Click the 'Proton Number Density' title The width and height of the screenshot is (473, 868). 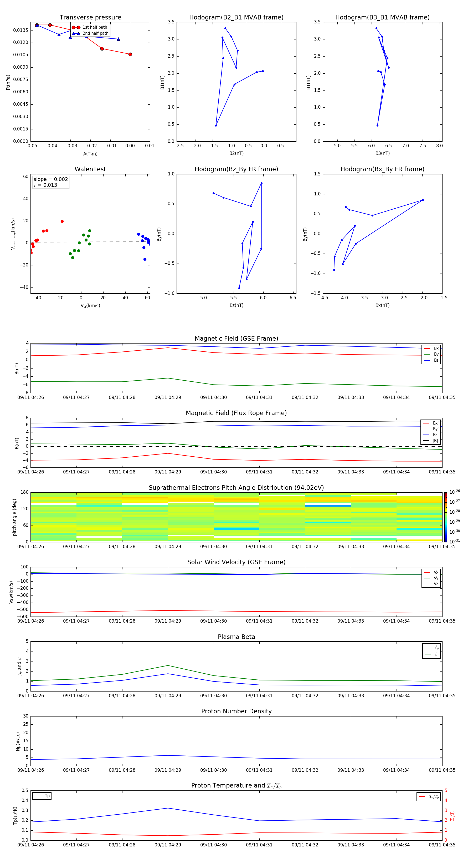pos(236,711)
